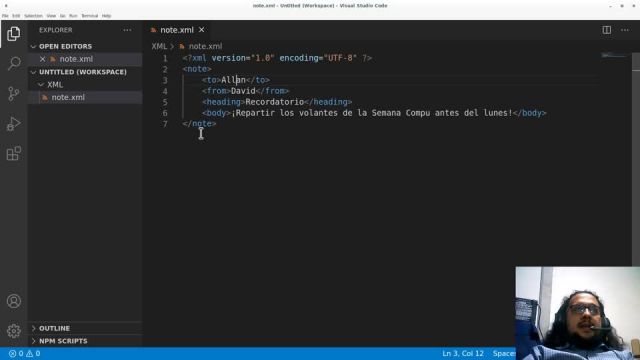Open the Selection menu
This screenshot has height=360, width=640.
click(x=33, y=16)
